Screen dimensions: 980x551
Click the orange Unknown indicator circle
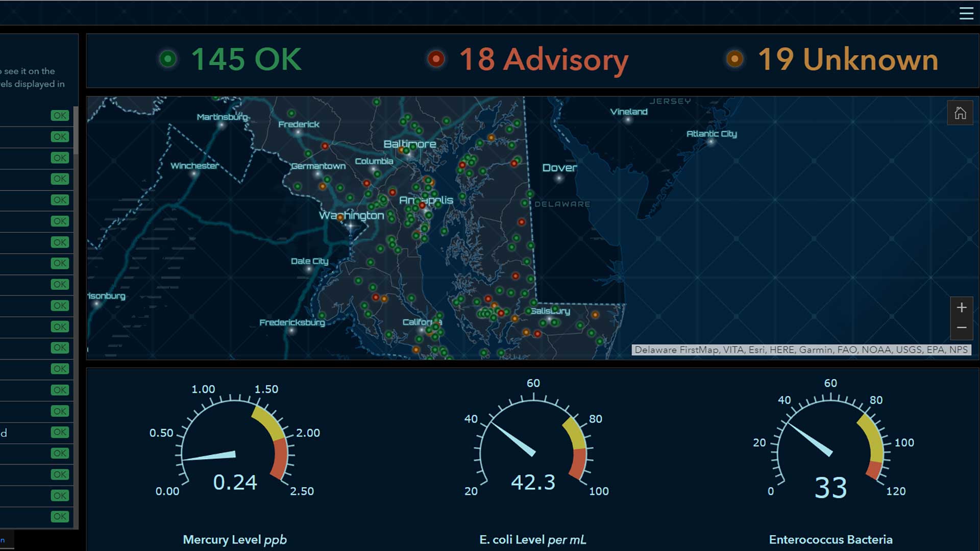734,59
